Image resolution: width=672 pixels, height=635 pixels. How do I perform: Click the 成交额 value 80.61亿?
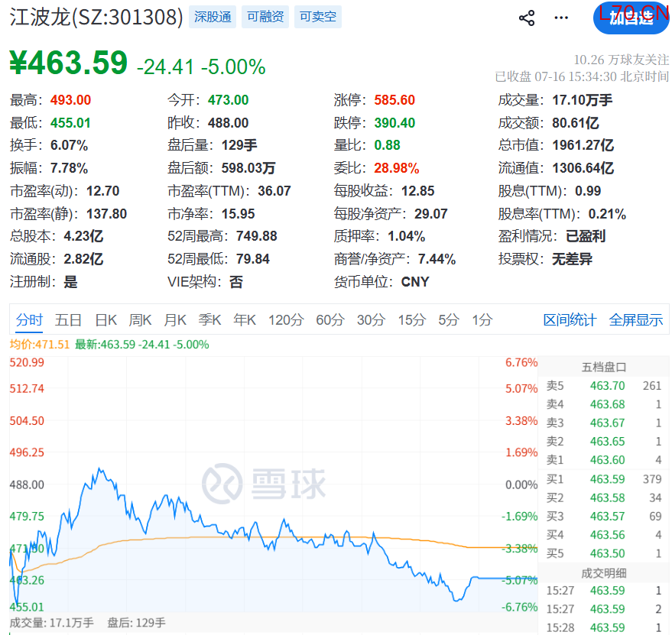[575, 123]
